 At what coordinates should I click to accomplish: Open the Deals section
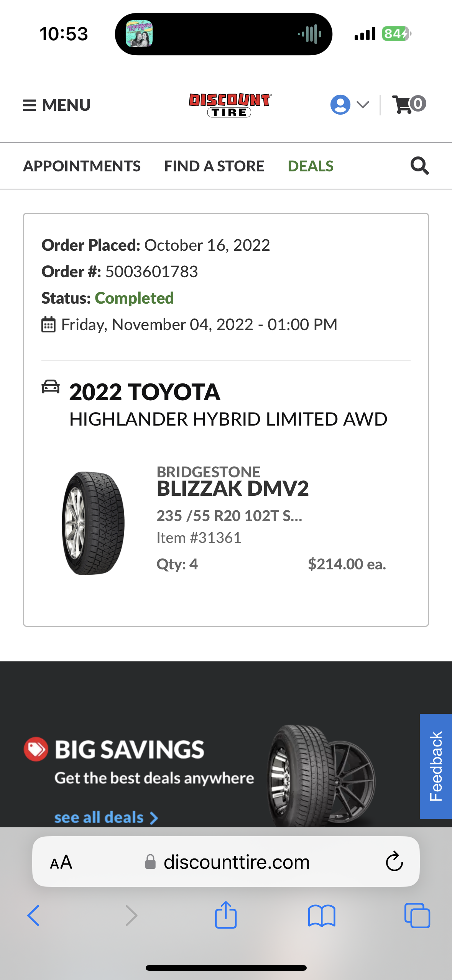point(311,166)
